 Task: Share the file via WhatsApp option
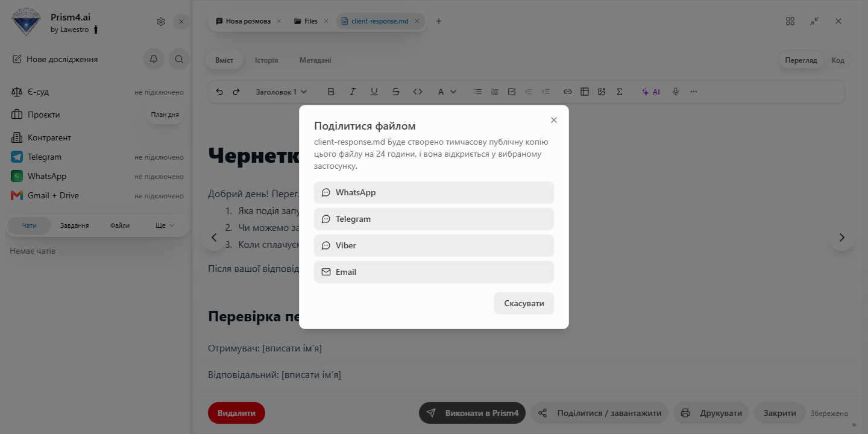pos(433,192)
